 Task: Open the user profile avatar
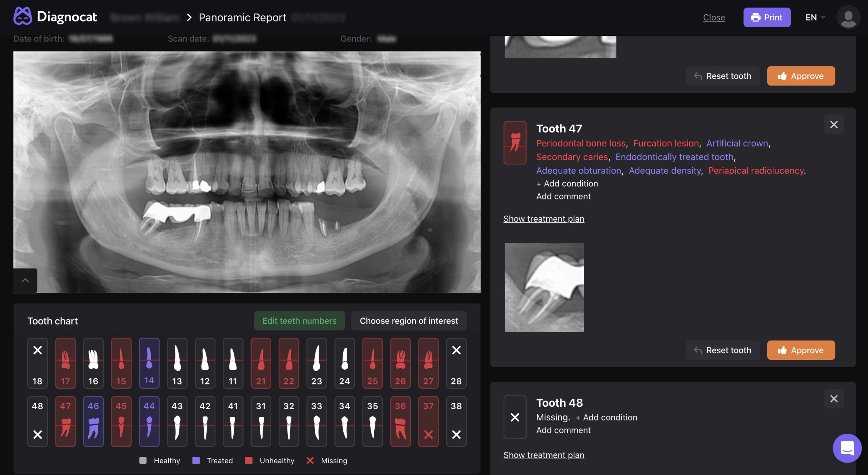click(848, 18)
